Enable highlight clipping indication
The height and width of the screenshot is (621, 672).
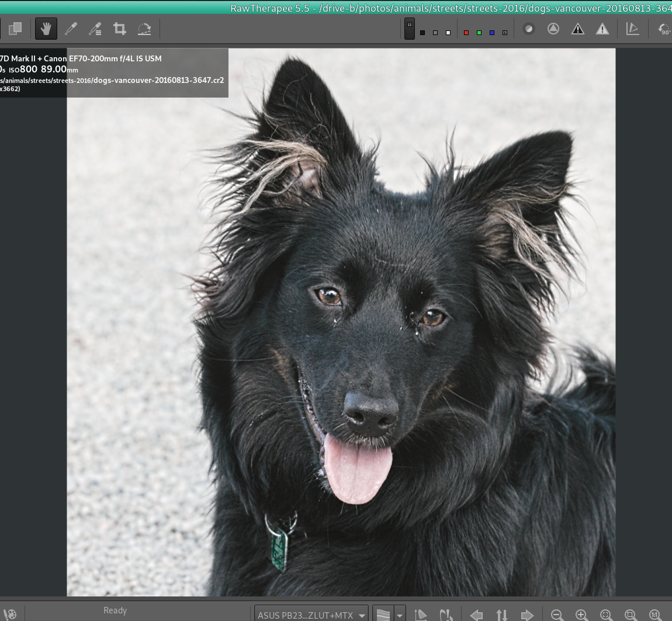click(x=602, y=29)
